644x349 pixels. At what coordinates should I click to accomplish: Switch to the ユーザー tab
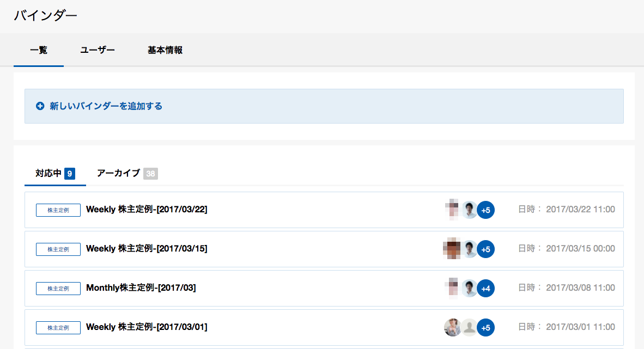tap(98, 50)
